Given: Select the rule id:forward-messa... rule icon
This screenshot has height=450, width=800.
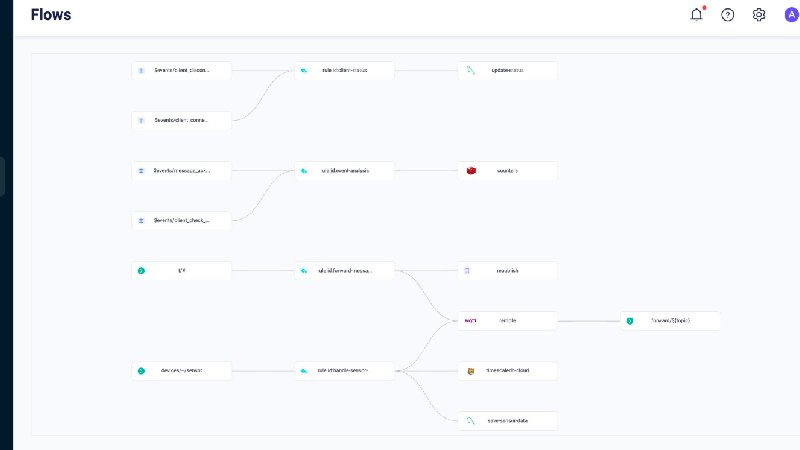Looking at the screenshot, I should click(304, 271).
